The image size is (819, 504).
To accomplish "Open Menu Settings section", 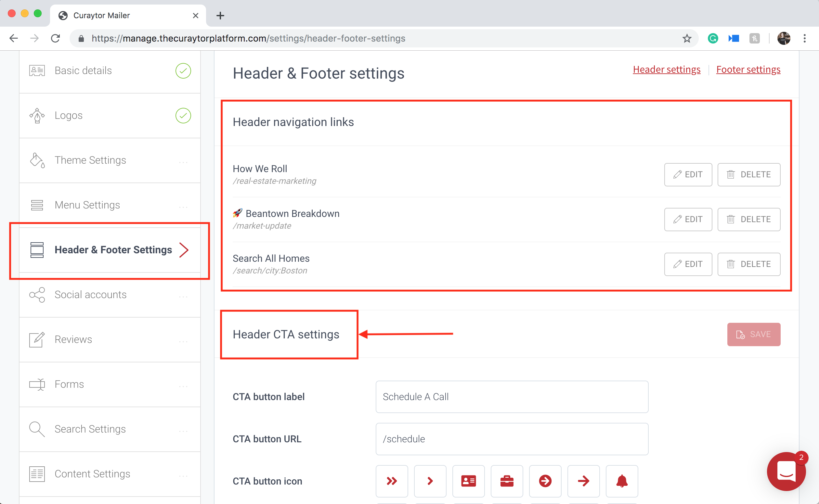I will (110, 205).
